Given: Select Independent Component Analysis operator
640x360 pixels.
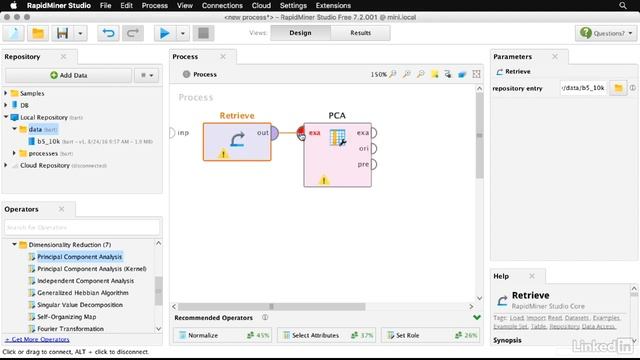Looking at the screenshot, I should 85,281.
